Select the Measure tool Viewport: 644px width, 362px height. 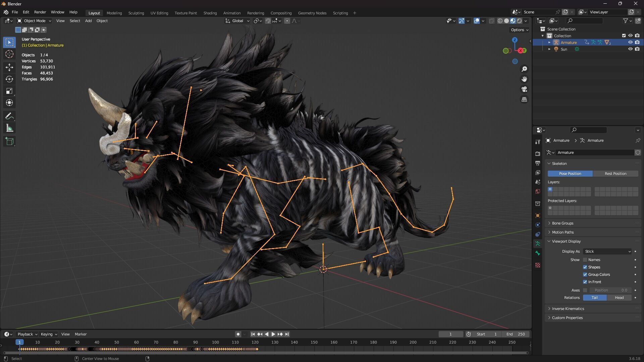click(x=9, y=128)
